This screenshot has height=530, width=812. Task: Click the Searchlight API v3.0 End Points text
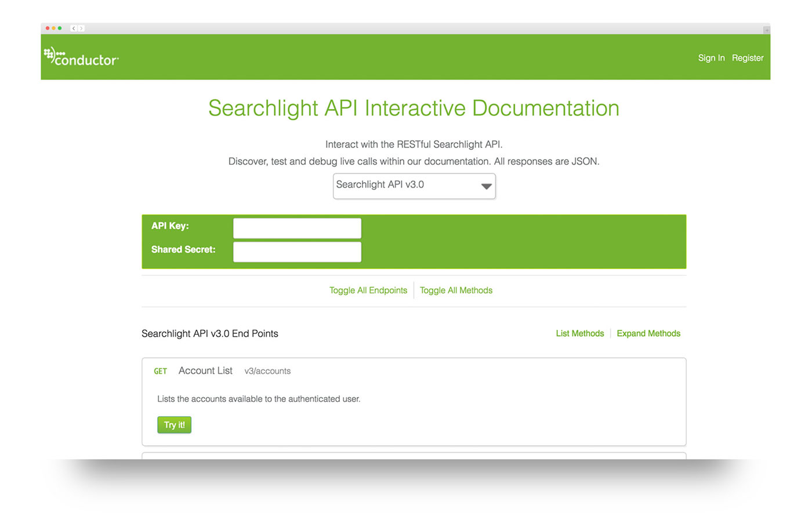(210, 333)
